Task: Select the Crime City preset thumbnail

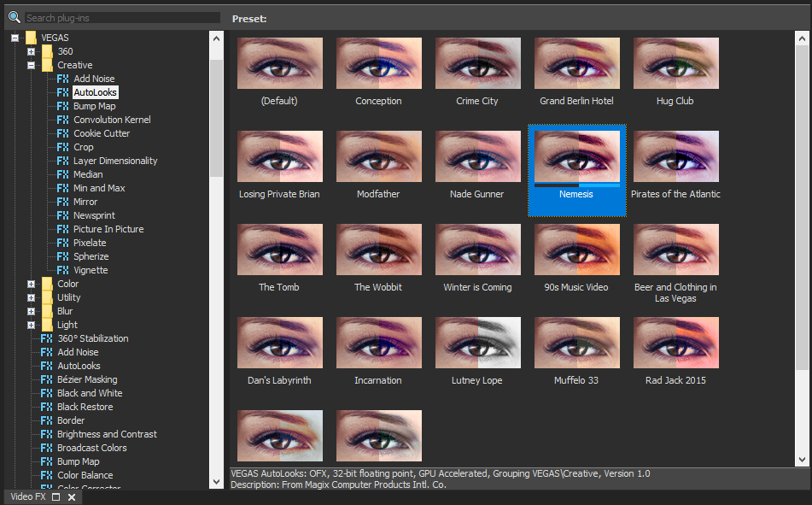Action: coord(477,63)
